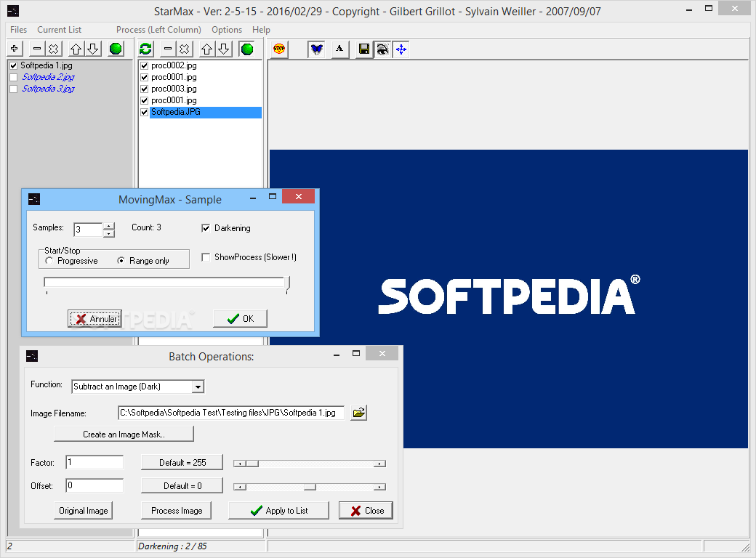Open the Files menu
This screenshot has height=558, width=756.
[18, 30]
